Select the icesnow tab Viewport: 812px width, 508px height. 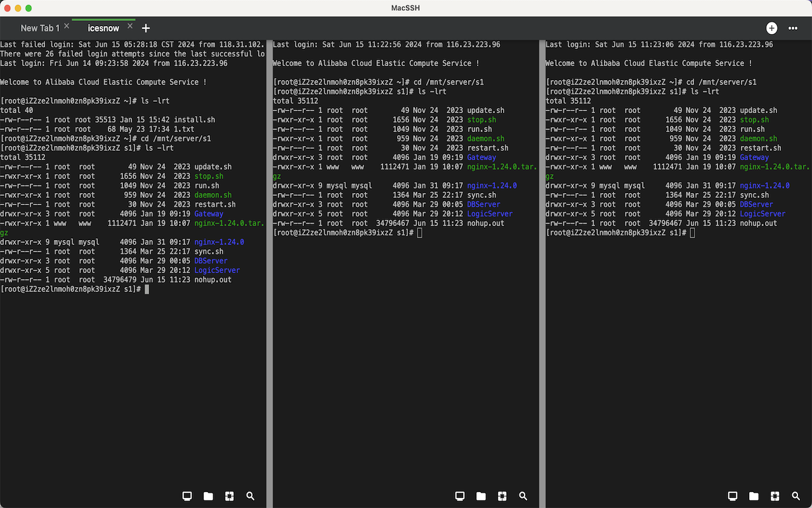click(103, 28)
